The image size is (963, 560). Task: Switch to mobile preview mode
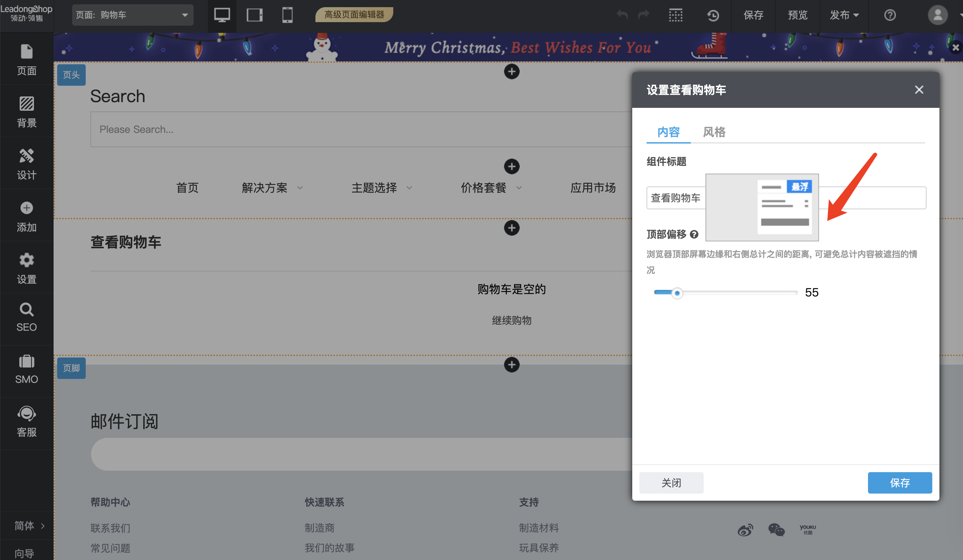pos(287,15)
